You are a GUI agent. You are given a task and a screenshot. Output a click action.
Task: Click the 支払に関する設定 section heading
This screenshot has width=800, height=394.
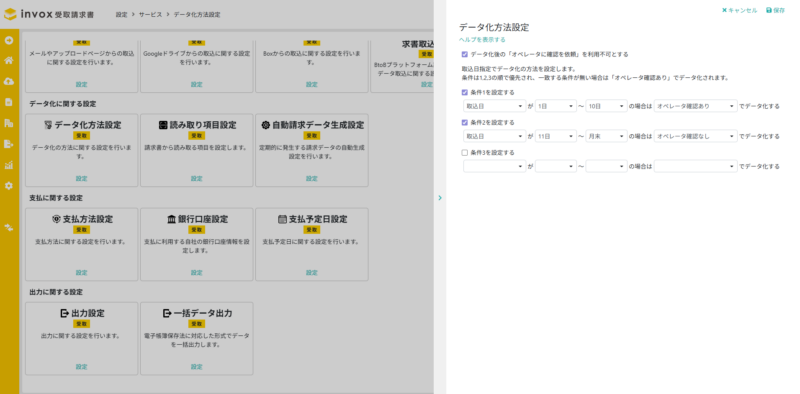(x=56, y=198)
